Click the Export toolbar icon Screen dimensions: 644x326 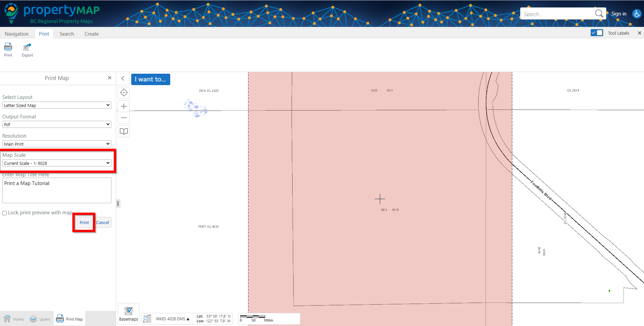point(27,50)
